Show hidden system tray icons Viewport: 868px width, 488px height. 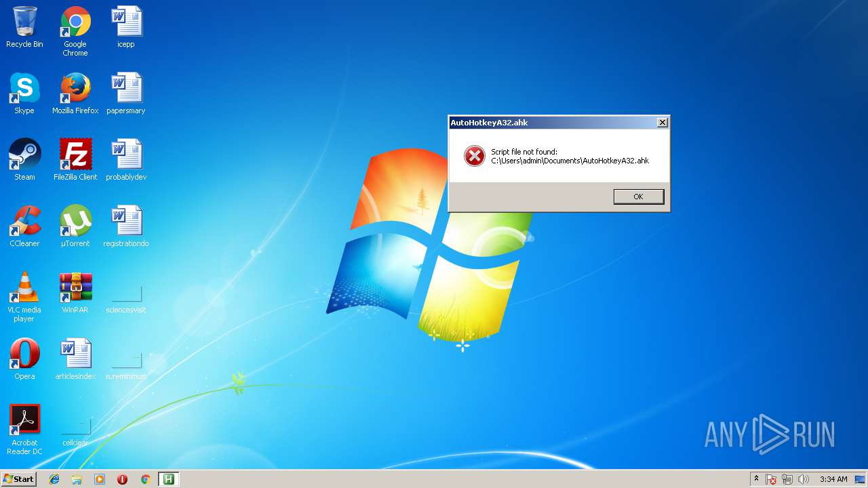(756, 479)
